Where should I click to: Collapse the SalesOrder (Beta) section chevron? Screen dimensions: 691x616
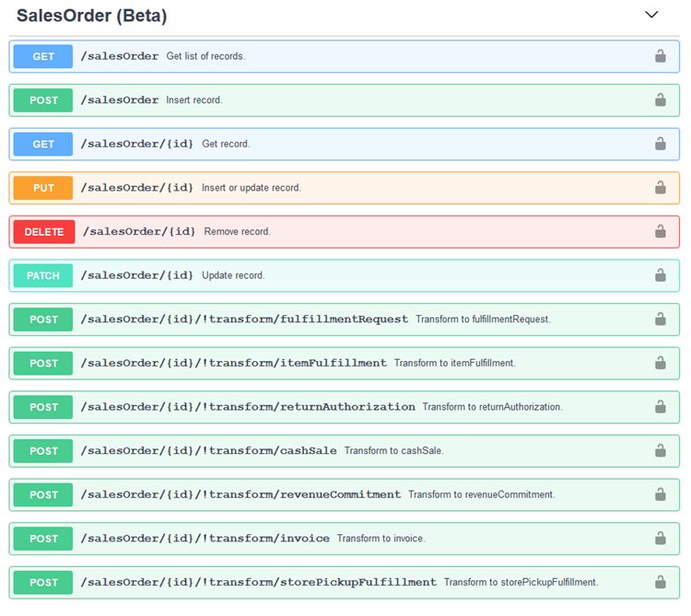pyautogui.click(x=651, y=15)
